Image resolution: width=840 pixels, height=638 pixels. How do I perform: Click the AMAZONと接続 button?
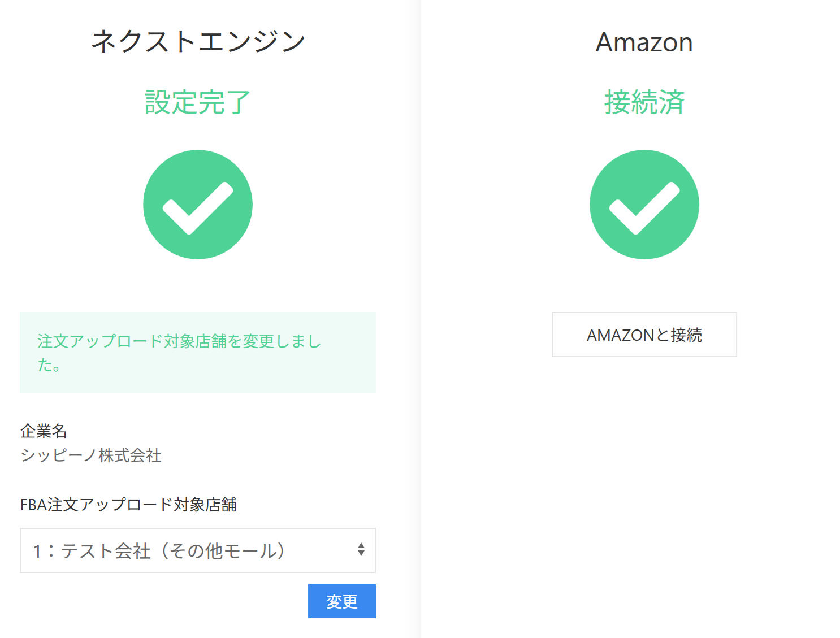pyautogui.click(x=644, y=335)
